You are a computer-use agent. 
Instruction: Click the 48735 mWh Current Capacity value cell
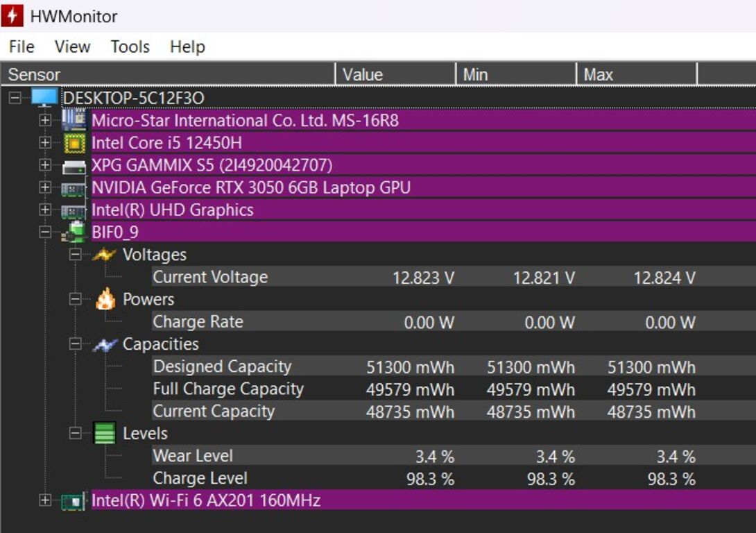click(x=411, y=412)
